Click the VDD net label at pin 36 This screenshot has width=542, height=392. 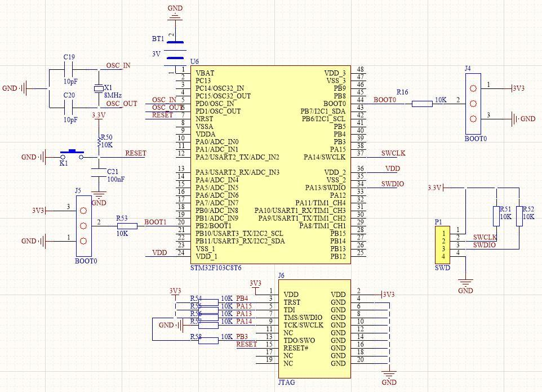point(393,168)
